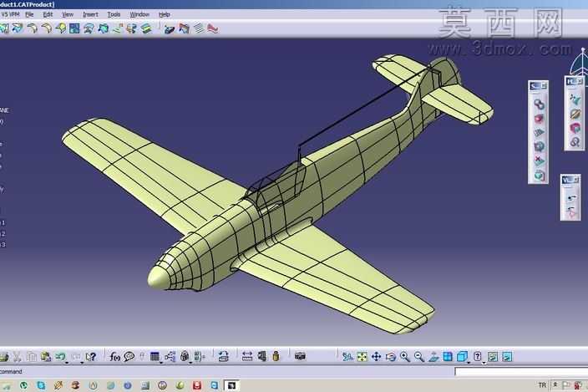Expand the Undo history dropdown arrow

pos(67,363)
